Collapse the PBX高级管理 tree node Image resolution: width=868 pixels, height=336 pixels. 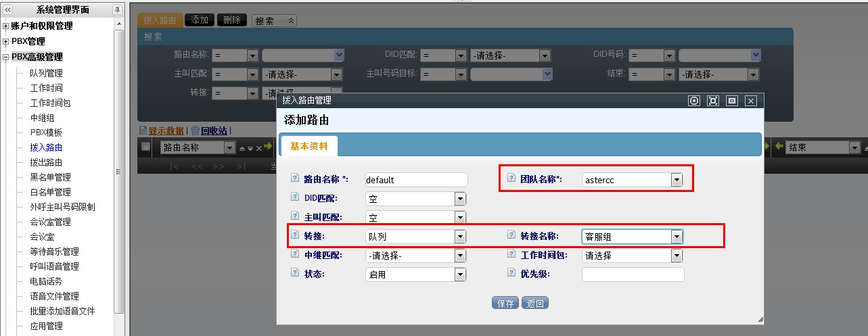click(x=6, y=57)
